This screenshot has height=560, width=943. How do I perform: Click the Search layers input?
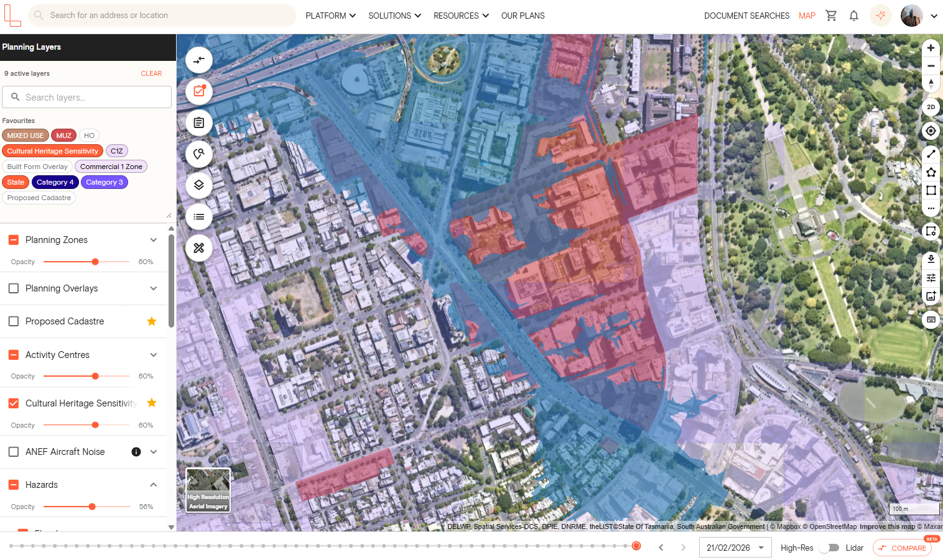click(86, 97)
